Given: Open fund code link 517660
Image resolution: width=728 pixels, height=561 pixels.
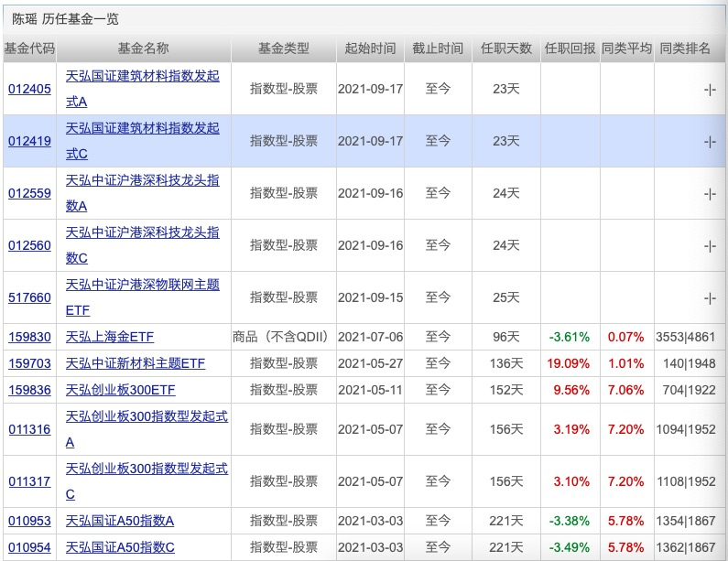Looking at the screenshot, I should click(29, 297).
